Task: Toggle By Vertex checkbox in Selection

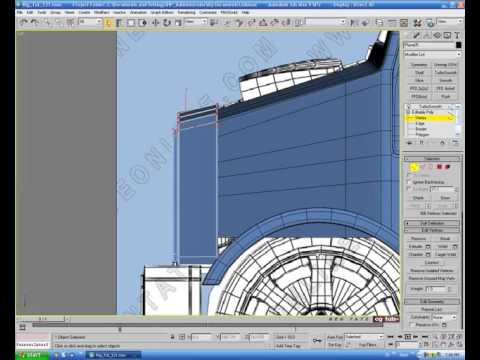Action: [409, 175]
